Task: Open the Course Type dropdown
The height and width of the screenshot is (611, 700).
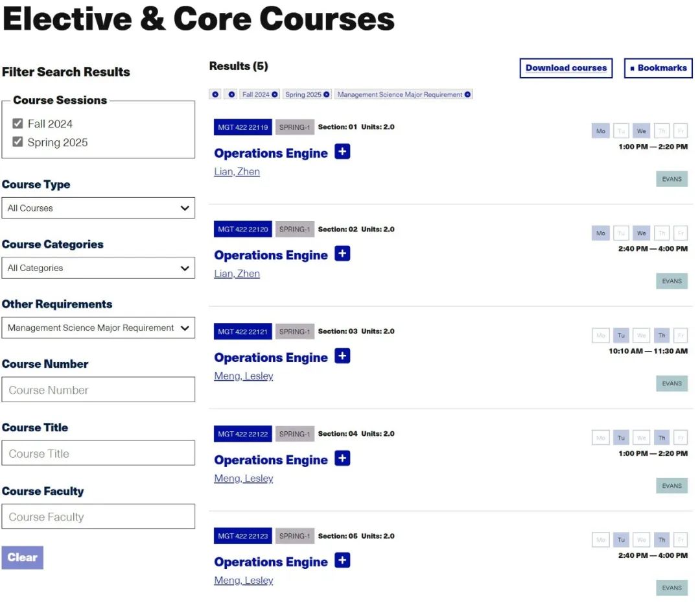Action: pyautogui.click(x=98, y=208)
